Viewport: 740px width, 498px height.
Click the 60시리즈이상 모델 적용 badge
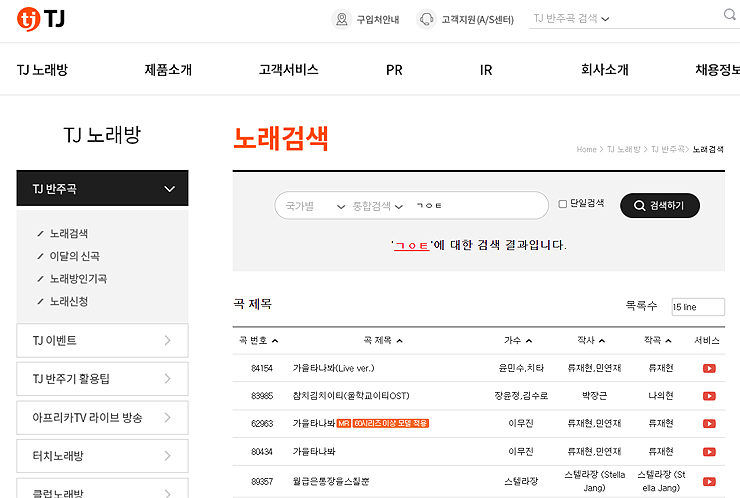click(x=390, y=423)
